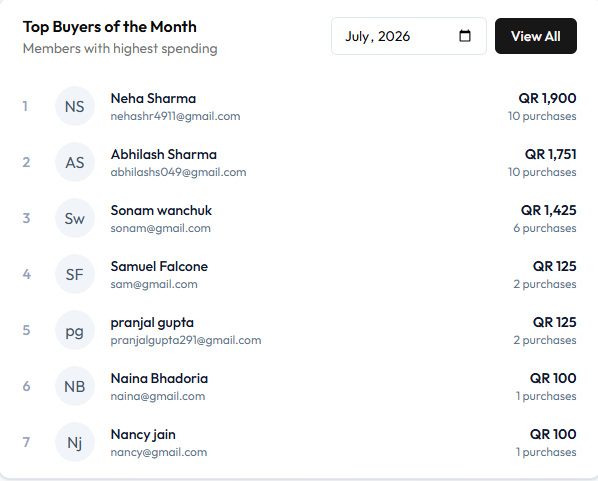The image size is (598, 481).
Task: Click email pranjalgupta291@gmail.com
Action: pyautogui.click(x=186, y=340)
